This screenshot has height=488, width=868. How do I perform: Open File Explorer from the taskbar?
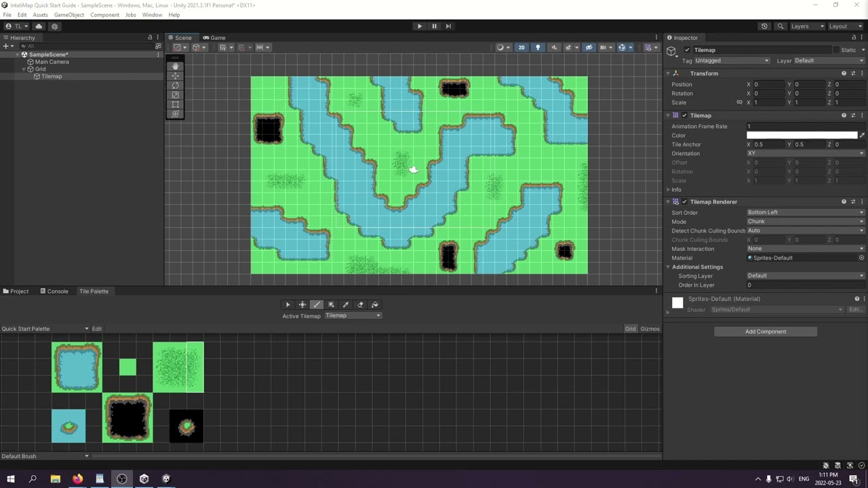(55, 479)
